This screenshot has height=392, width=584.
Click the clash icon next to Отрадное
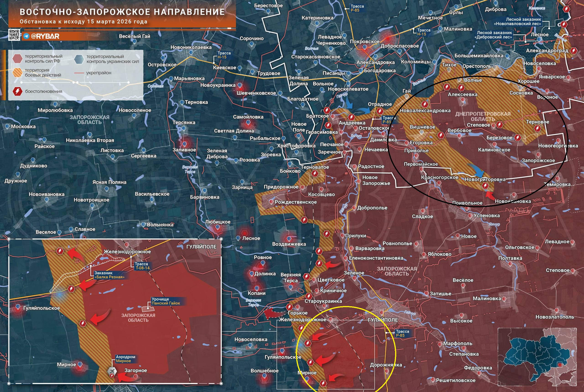click(x=380, y=111)
